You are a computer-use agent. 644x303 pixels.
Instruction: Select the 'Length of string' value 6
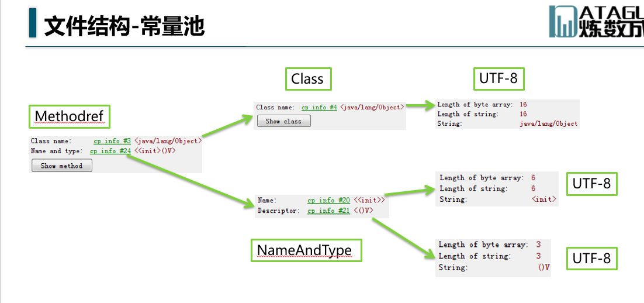(533, 189)
